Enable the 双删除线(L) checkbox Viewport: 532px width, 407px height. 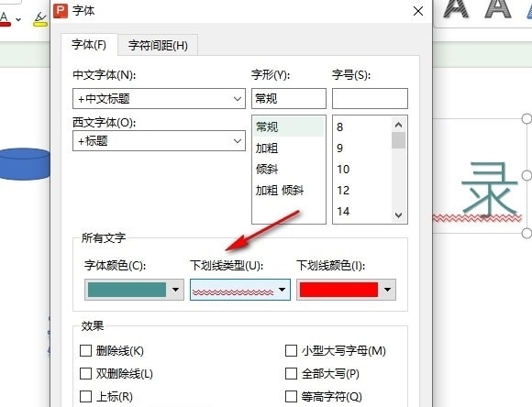[85, 373]
